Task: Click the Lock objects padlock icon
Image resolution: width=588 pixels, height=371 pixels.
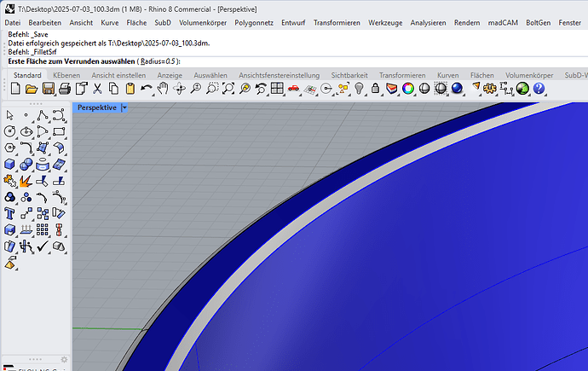Action: (x=375, y=89)
